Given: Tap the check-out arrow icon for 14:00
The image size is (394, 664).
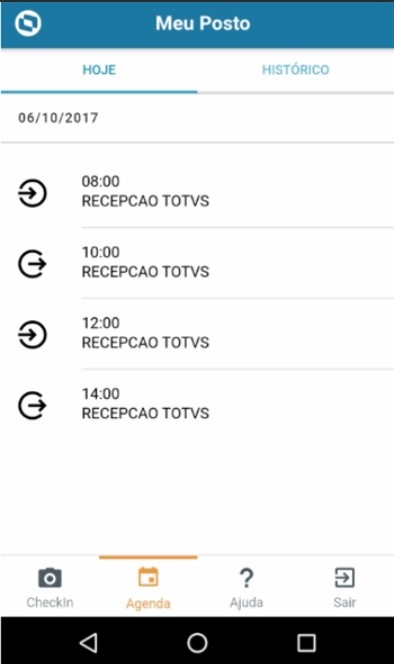Looking at the screenshot, I should coord(32,405).
